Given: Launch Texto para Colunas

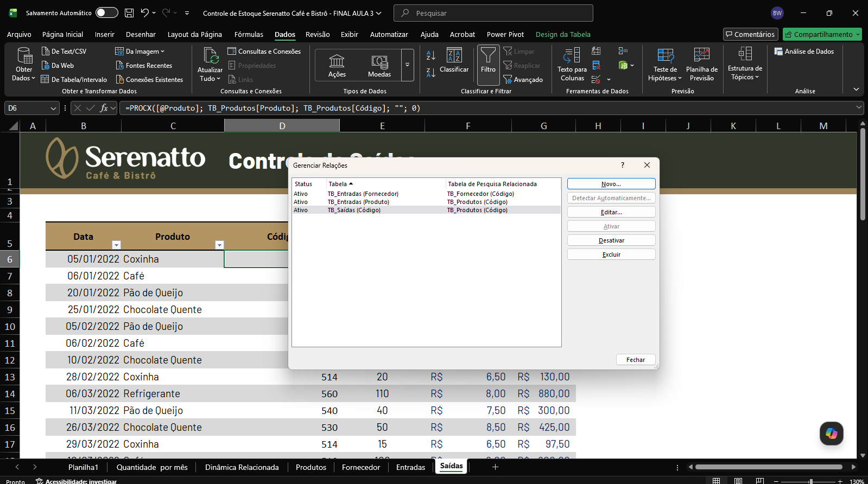Looking at the screenshot, I should coord(572,65).
